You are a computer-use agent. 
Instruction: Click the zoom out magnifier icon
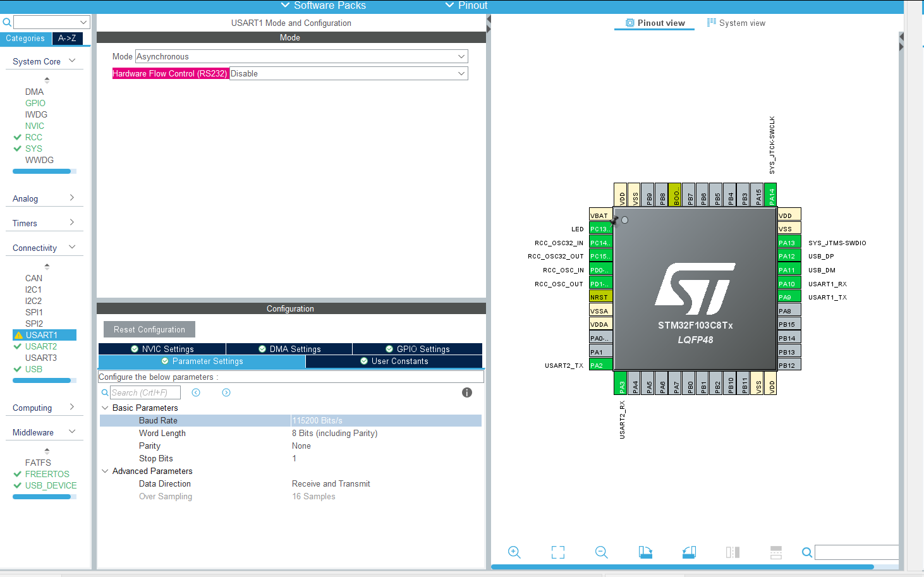click(x=602, y=552)
